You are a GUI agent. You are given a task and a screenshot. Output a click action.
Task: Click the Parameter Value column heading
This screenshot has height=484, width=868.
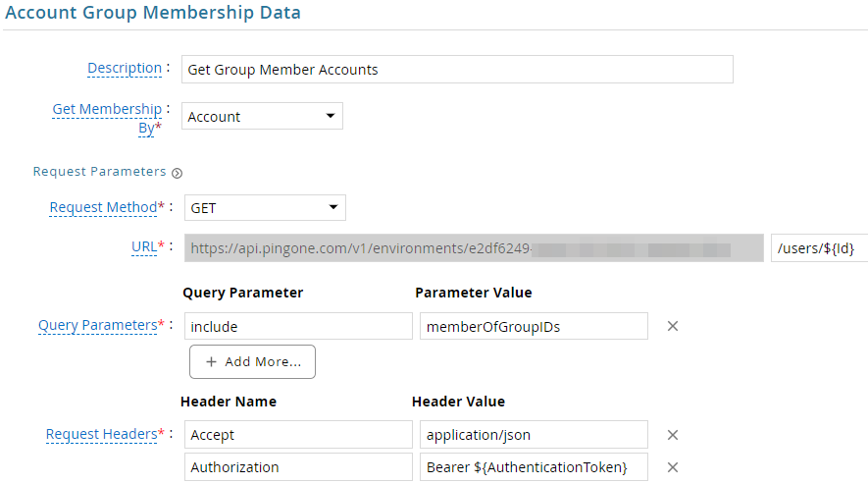[474, 293]
